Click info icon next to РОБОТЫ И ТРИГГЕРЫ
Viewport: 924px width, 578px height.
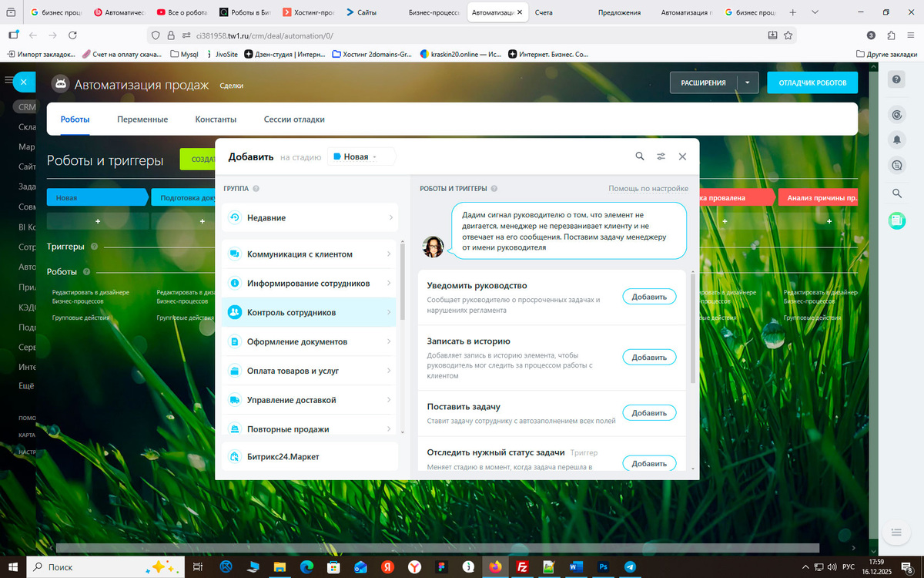tap(494, 188)
